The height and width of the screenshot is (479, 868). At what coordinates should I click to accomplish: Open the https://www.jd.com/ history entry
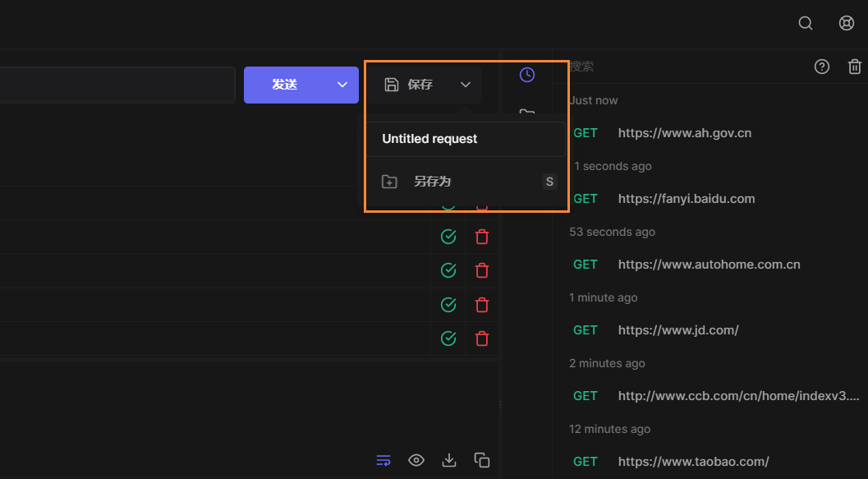coord(678,329)
